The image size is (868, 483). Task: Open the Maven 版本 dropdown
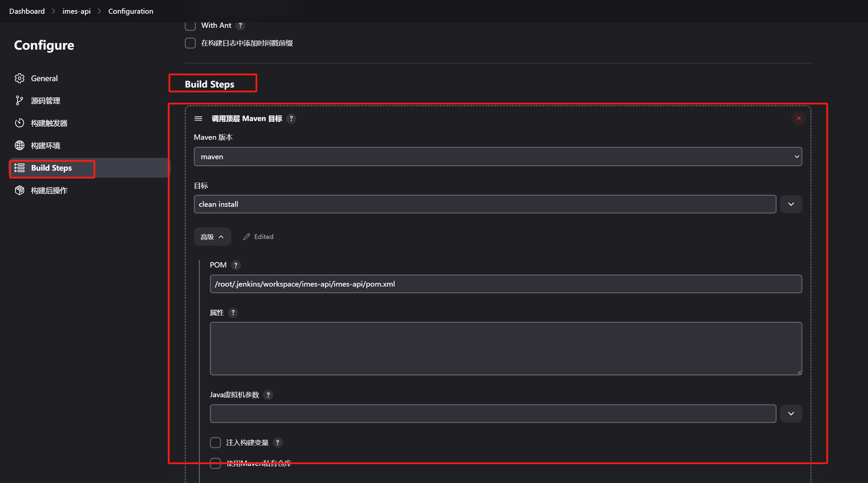498,157
